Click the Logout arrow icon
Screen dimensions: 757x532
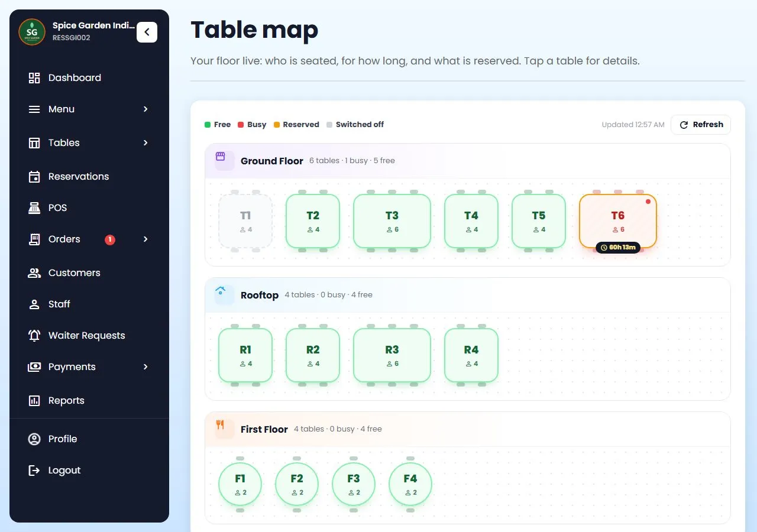point(34,471)
